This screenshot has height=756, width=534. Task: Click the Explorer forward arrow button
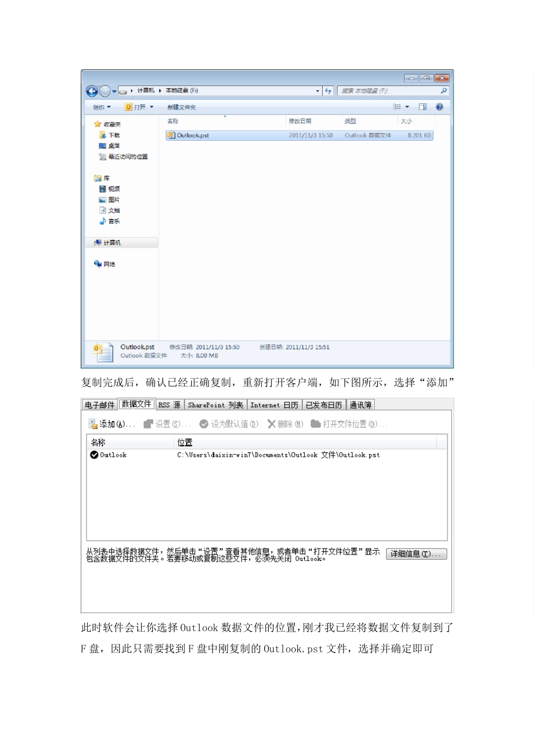pyautogui.click(x=105, y=91)
